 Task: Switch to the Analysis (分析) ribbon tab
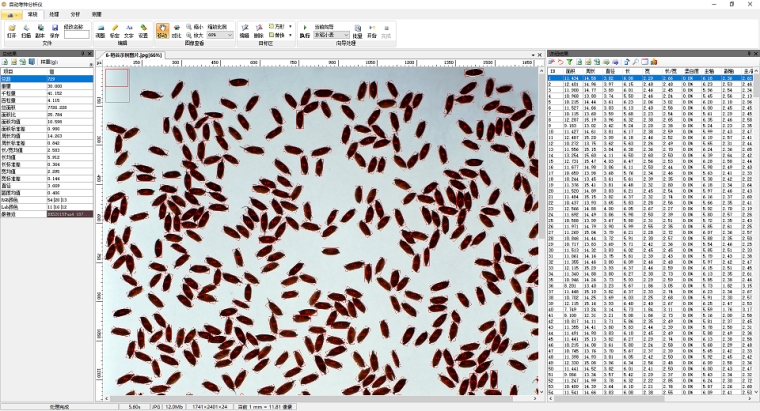(x=75, y=14)
